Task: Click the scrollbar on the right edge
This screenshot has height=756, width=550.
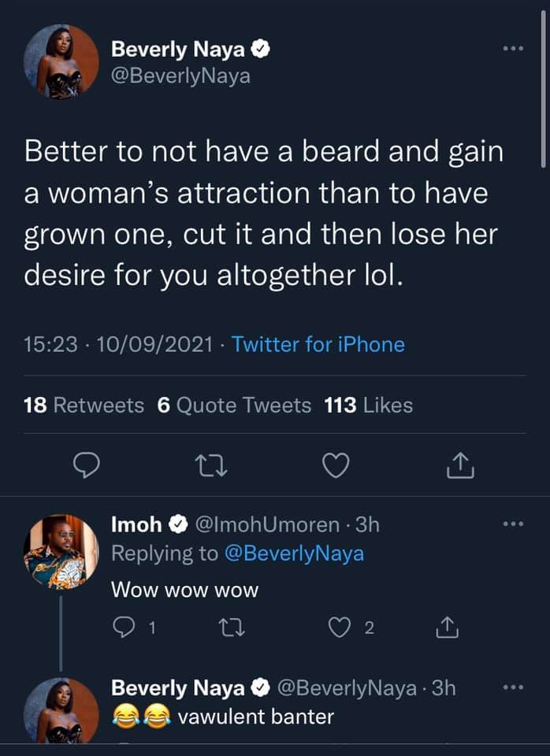Action: 544,118
